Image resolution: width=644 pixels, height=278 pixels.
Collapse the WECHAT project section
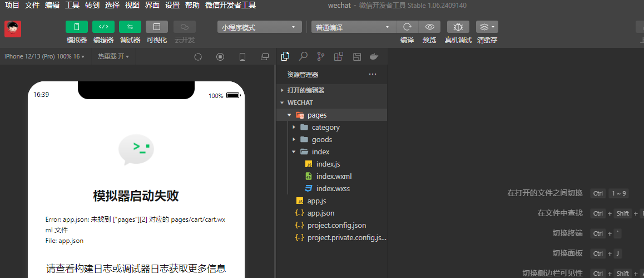click(x=332, y=103)
